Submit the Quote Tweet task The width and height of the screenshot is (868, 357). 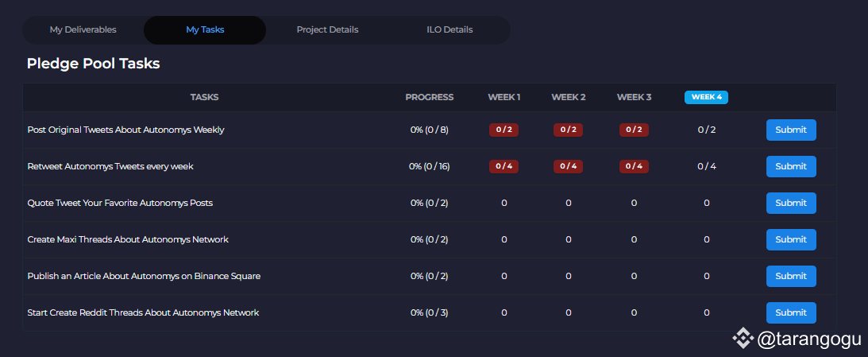791,203
